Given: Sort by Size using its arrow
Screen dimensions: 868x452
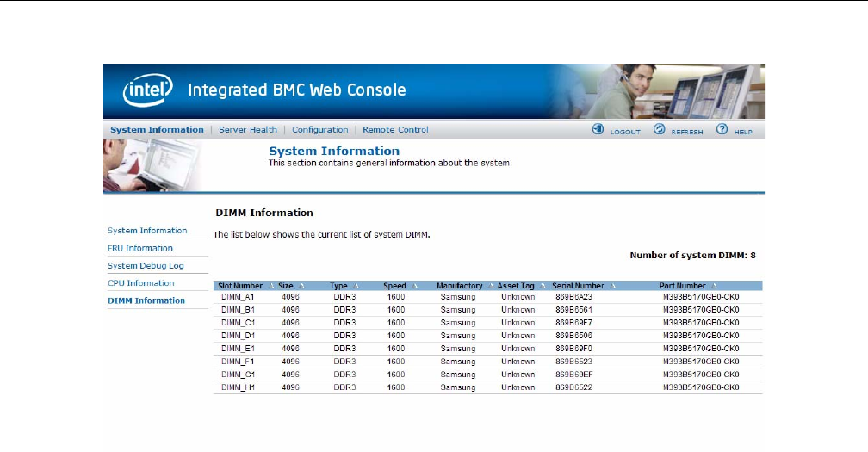Looking at the screenshot, I should (x=301, y=286).
